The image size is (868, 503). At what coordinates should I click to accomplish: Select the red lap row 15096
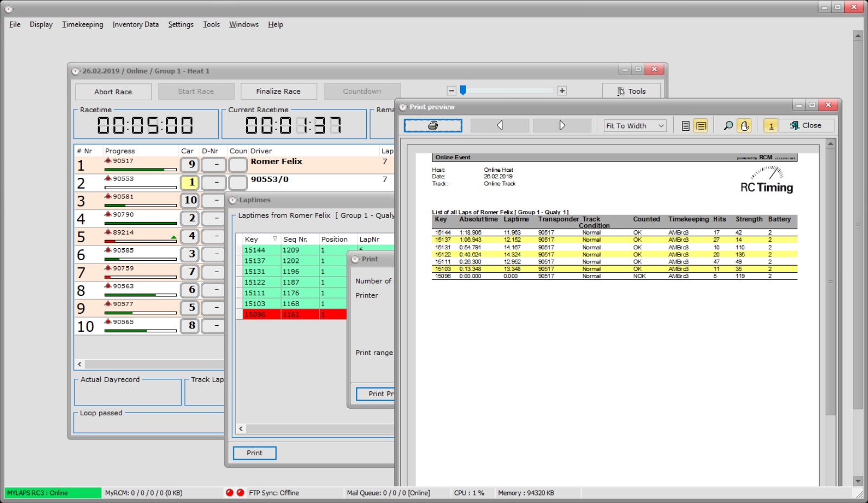tap(293, 314)
